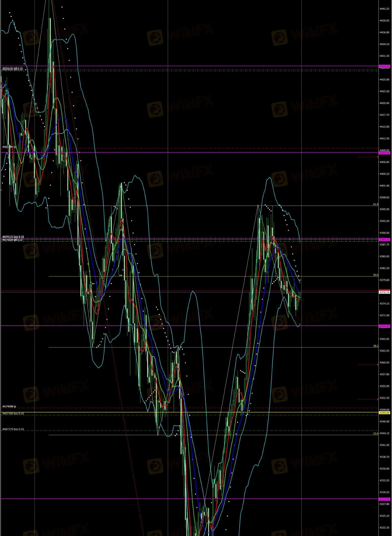The width and height of the screenshot is (392, 536).
Task: Click the magenta 4389.00 price tag
Action: tap(384, 240)
